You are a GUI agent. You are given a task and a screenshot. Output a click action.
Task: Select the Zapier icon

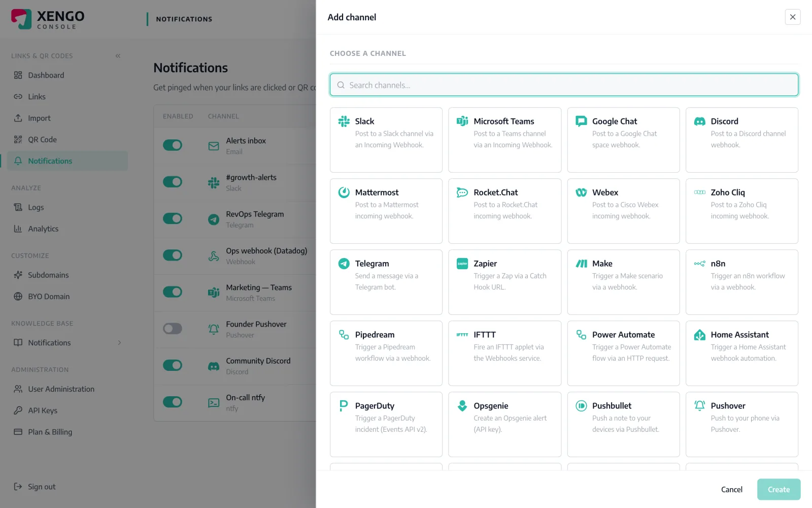(x=462, y=264)
